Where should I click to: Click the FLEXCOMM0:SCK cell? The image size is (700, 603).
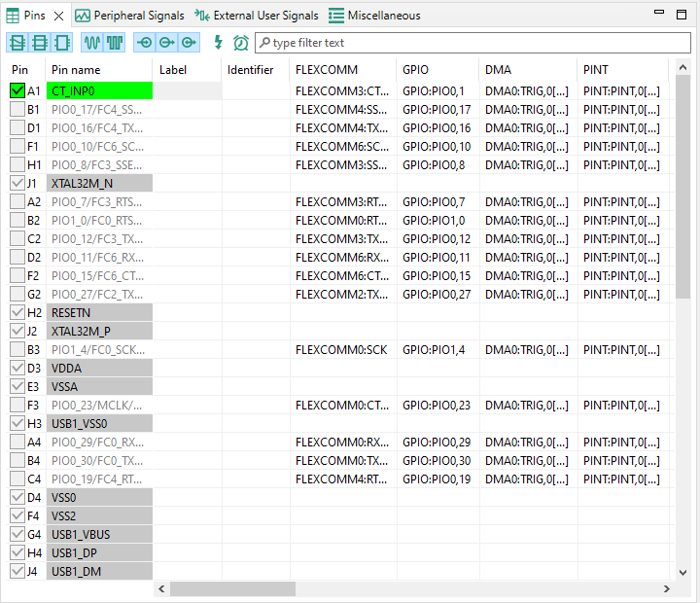coord(343,350)
